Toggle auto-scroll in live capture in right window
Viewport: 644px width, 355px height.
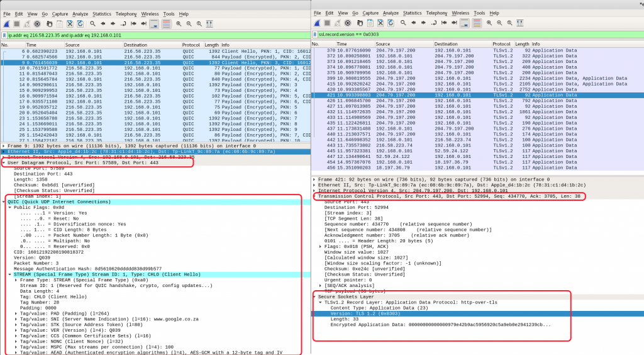tap(465, 23)
